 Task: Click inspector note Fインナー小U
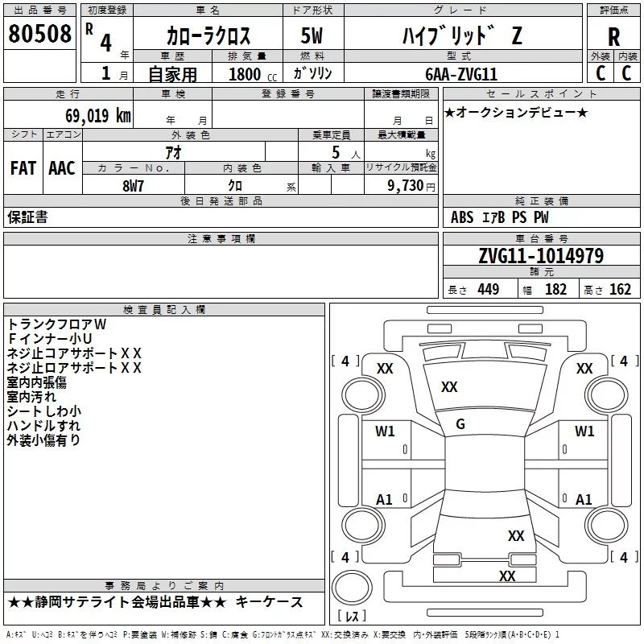[x=50, y=339]
